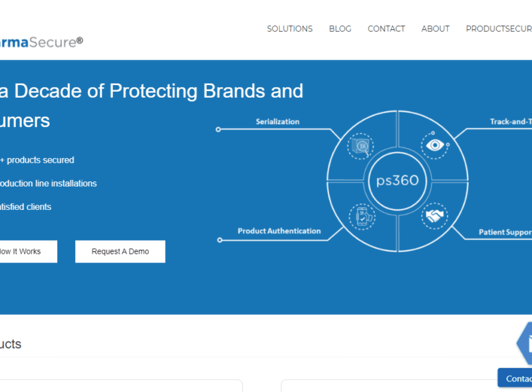The image size is (532, 392).
Task: Select the Serialization label
Action: click(x=277, y=122)
